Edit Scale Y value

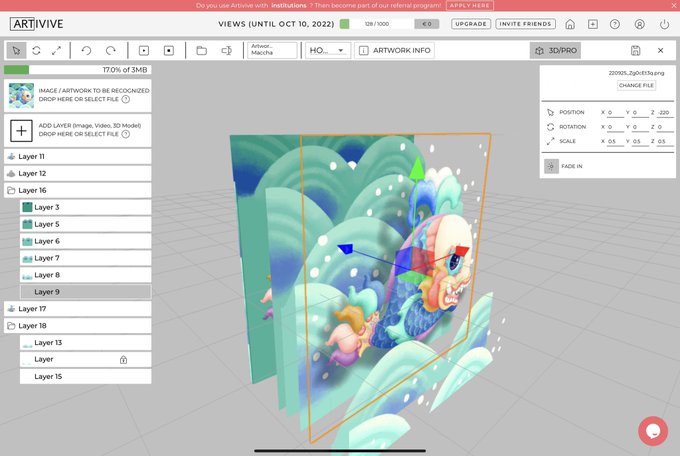point(640,141)
